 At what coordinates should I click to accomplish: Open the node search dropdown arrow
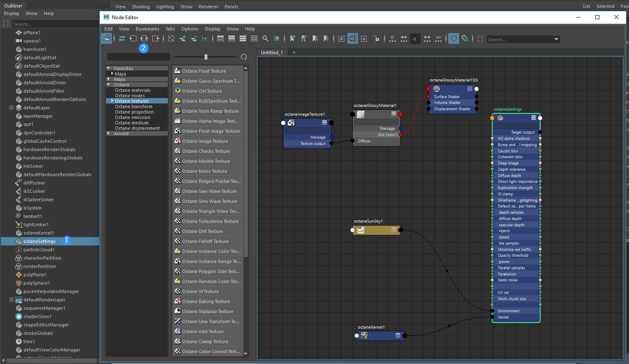click(556, 39)
